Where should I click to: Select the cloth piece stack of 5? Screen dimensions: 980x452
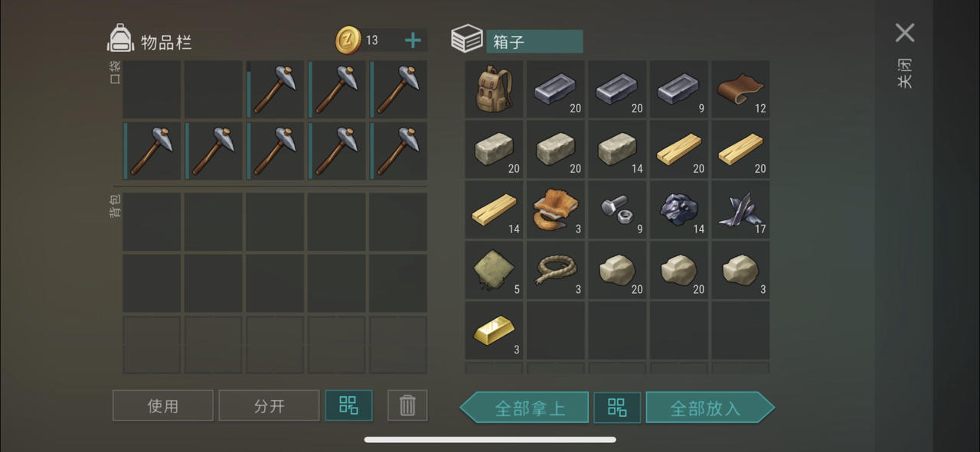pyautogui.click(x=494, y=270)
